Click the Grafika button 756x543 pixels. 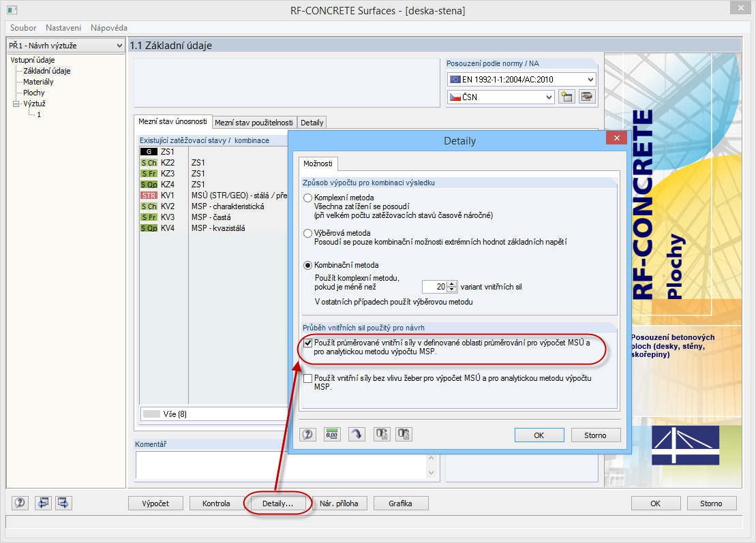400,503
